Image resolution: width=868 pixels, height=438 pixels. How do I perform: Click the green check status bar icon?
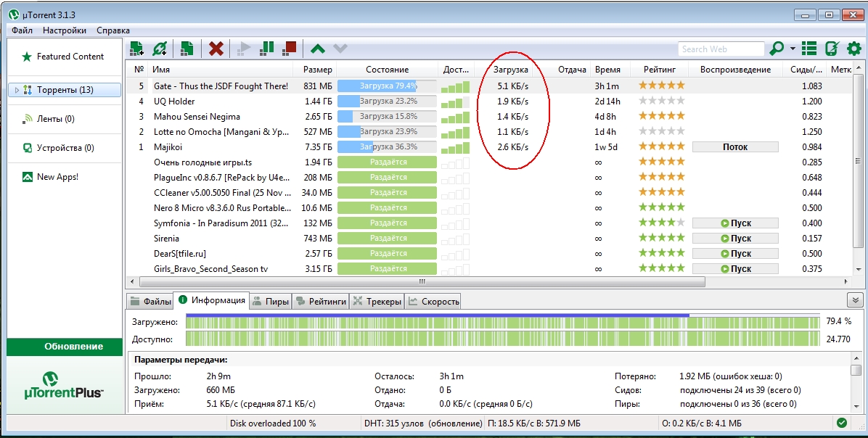(842, 423)
